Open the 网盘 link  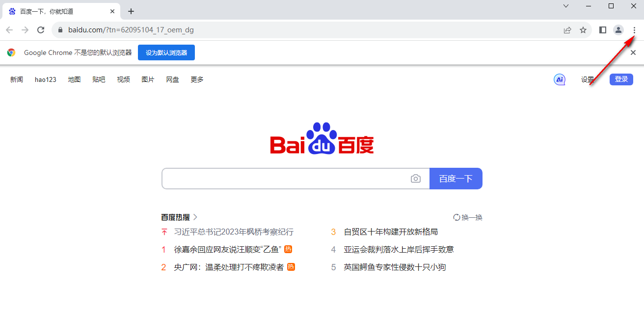tap(172, 79)
